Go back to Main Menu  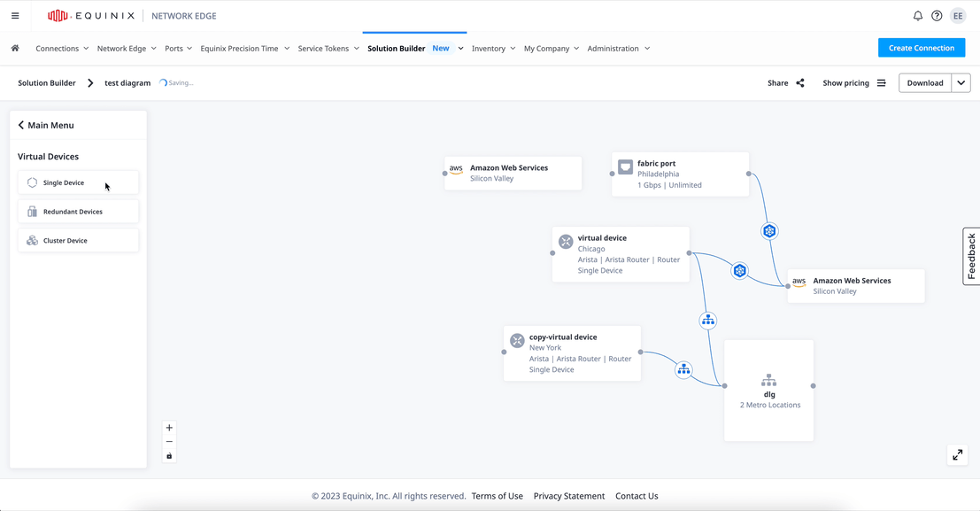(x=46, y=126)
